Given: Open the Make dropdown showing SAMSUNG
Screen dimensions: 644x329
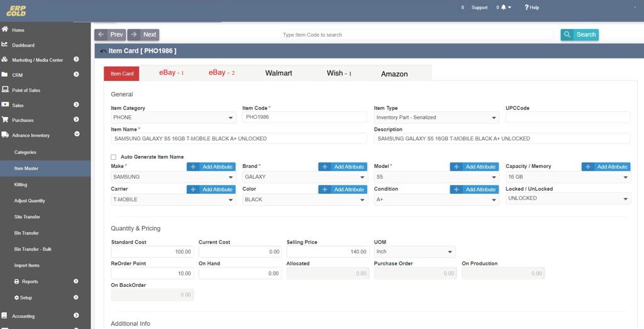Looking at the screenshot, I should (174, 177).
